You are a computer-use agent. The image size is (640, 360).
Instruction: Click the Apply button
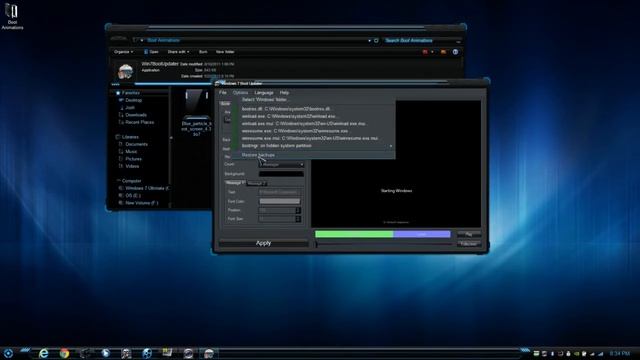click(x=263, y=243)
